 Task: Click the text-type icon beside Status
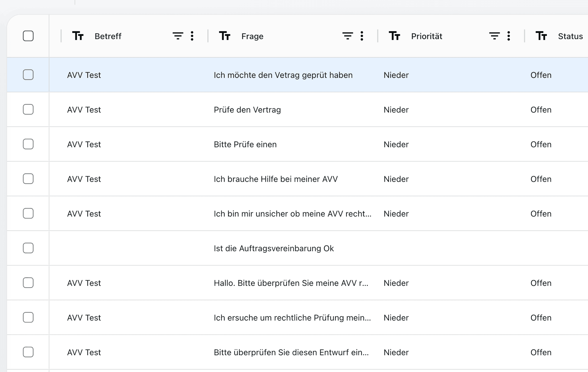point(541,36)
